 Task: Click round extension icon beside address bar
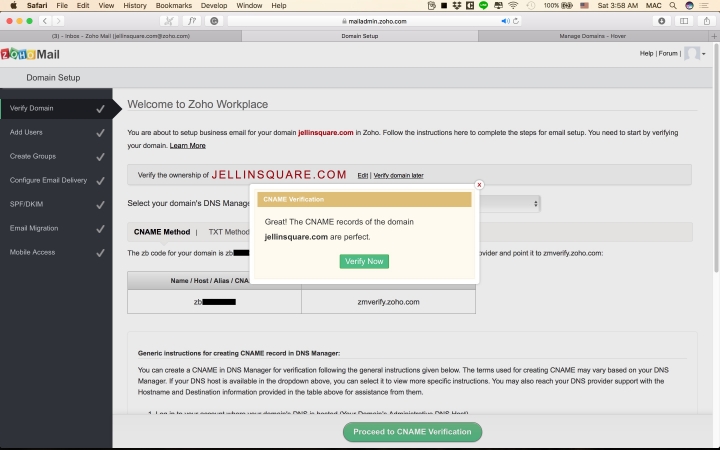214,21
